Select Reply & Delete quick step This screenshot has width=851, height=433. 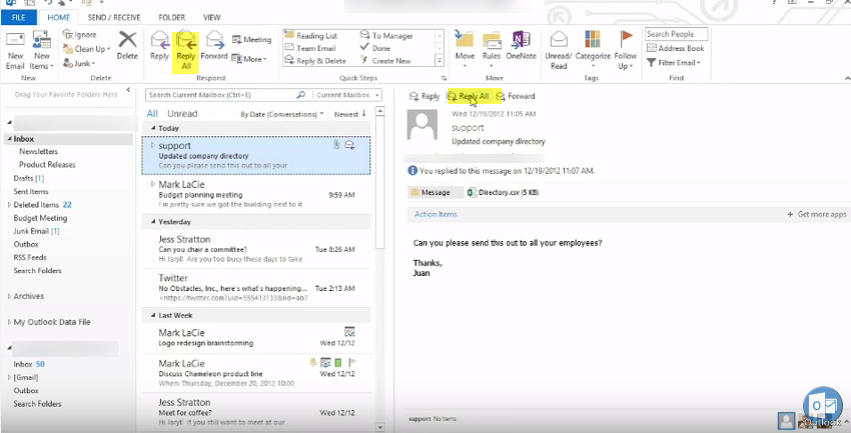pos(315,61)
